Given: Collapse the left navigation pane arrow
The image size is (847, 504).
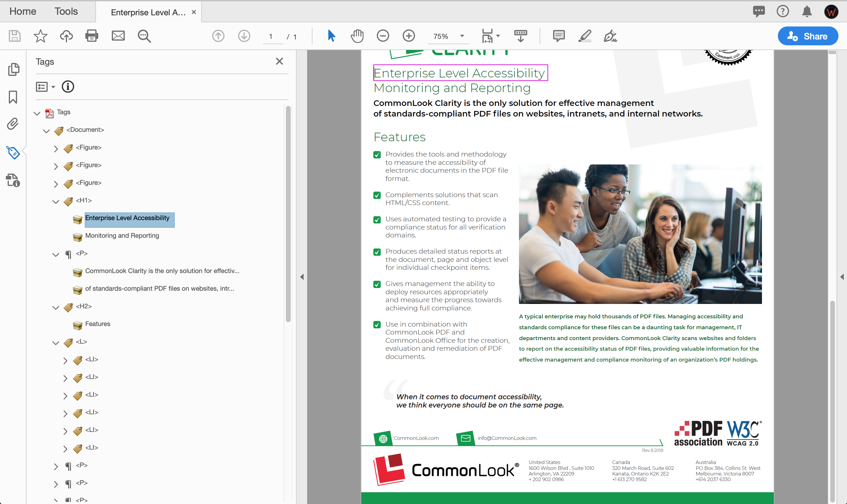Looking at the screenshot, I should [x=302, y=277].
